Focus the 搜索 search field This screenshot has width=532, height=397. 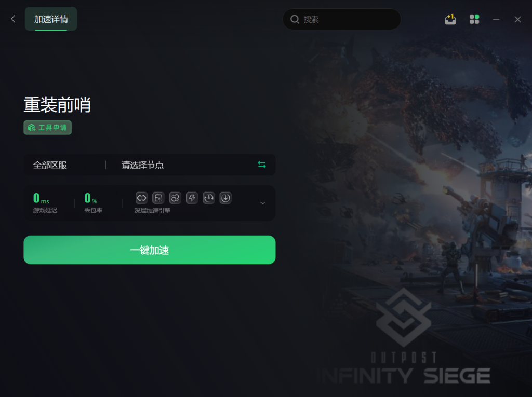(342, 19)
